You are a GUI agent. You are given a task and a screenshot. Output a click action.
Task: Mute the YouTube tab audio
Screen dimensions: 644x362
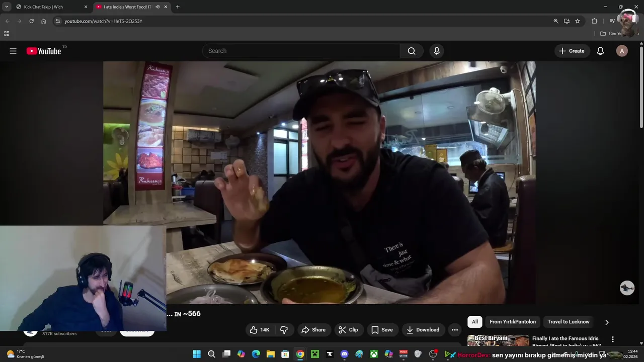point(157,7)
